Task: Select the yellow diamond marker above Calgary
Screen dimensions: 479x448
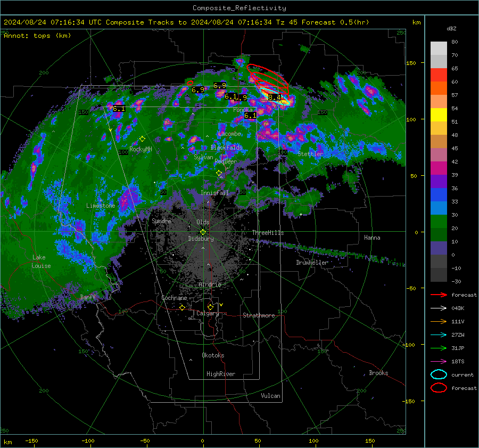Action: [x=210, y=307]
